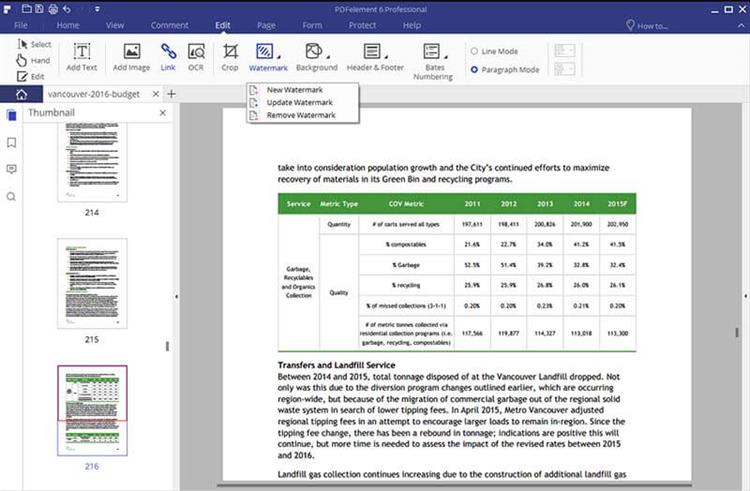Choose Remove Watermark from the menu

[x=300, y=115]
